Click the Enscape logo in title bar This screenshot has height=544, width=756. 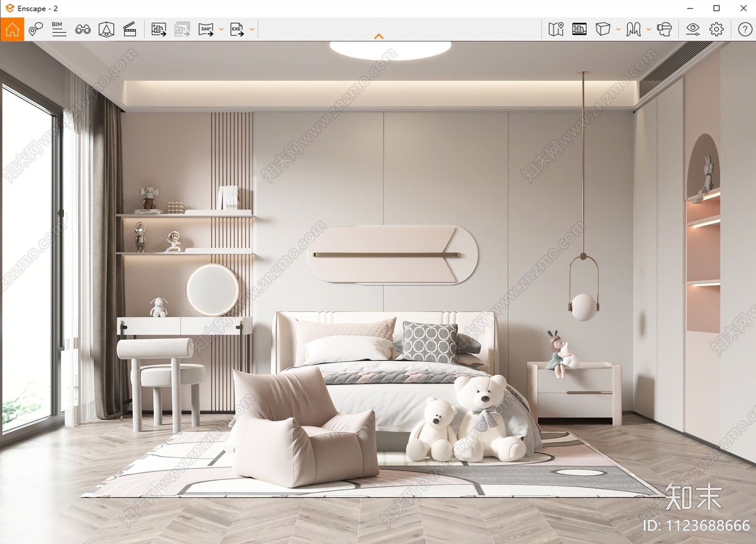coord(9,8)
